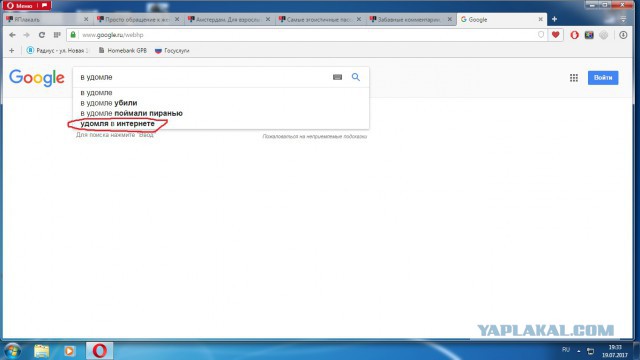Close the Google tab

point(540,19)
